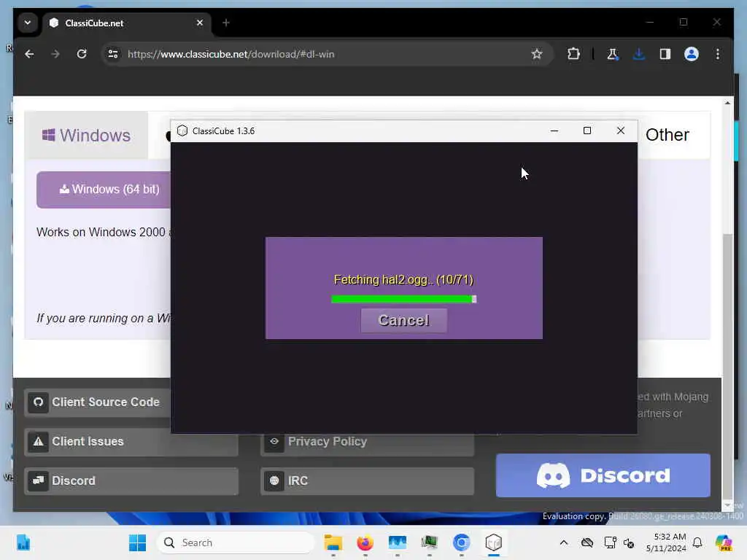Screen dimensions: 747x560
Task: Click the ClassiCube 1.3.6 title bar cube icon
Action: click(x=182, y=131)
